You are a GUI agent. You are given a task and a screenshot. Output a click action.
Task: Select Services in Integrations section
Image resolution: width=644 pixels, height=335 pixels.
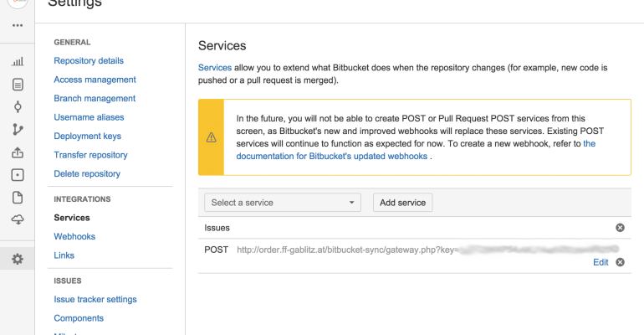coord(72,218)
